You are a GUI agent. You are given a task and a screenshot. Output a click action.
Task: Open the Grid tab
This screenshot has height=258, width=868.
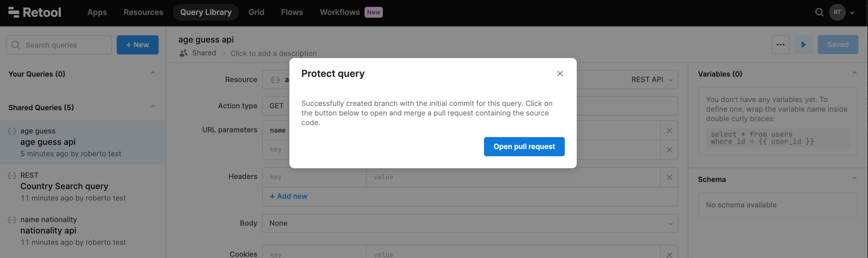(256, 12)
